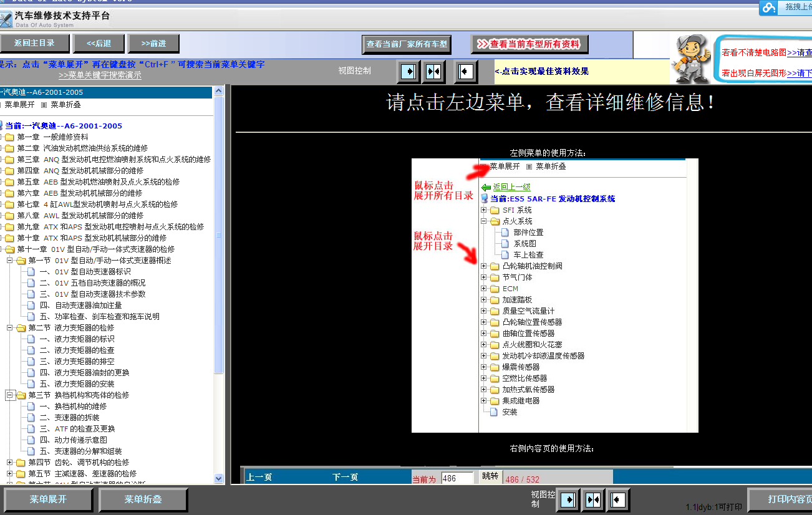Click folder icon of 第二章 汽油发动机燃油供给系统的维修
812x515 pixels.
[x=9, y=148]
